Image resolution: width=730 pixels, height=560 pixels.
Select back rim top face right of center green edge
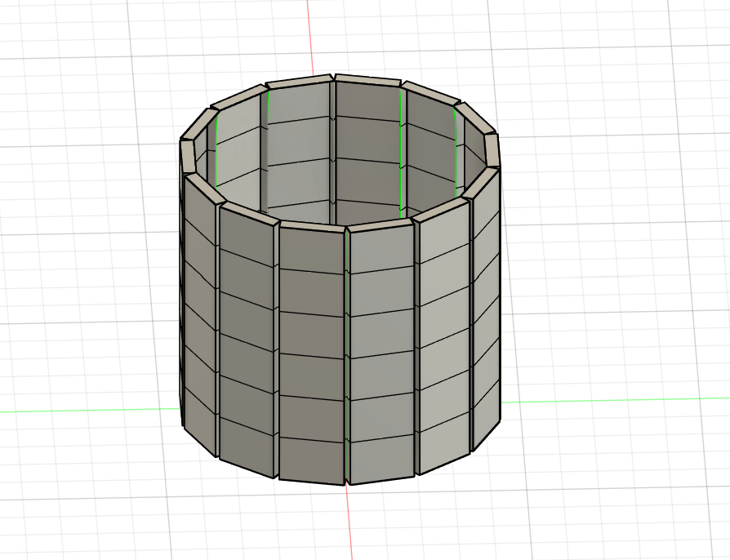[x=367, y=80]
